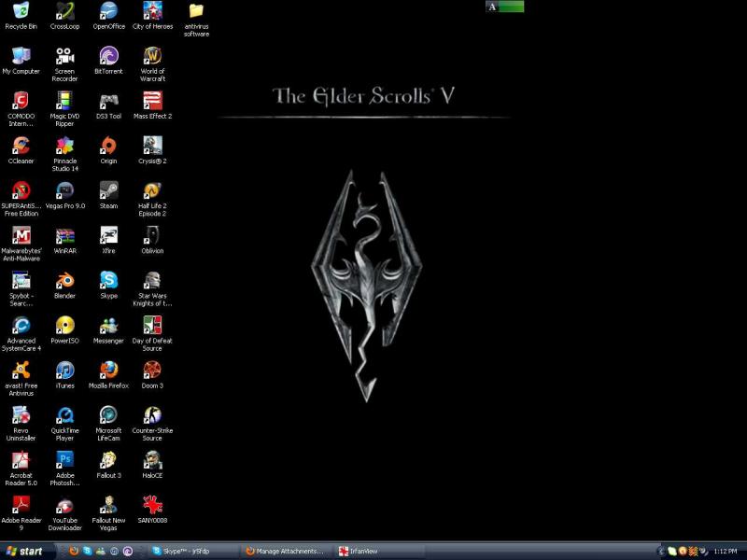
Task: Launch Skype from the Quick Launch bar
Action: pyautogui.click(x=87, y=551)
